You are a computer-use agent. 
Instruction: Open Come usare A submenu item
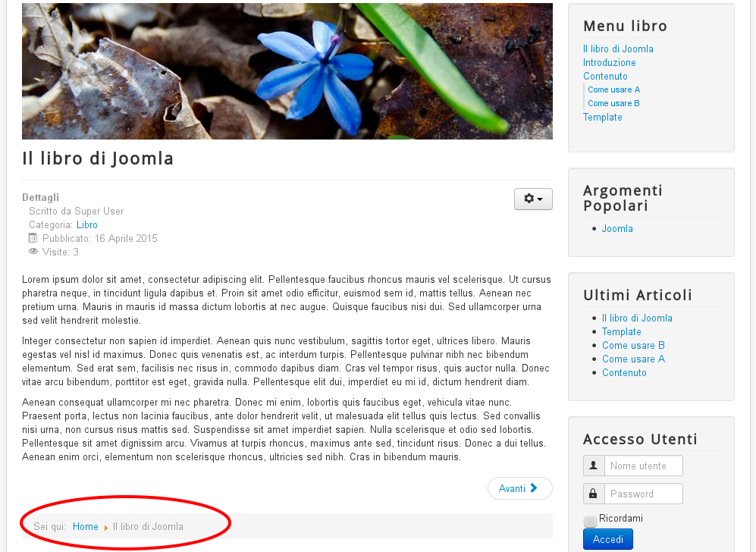point(613,89)
